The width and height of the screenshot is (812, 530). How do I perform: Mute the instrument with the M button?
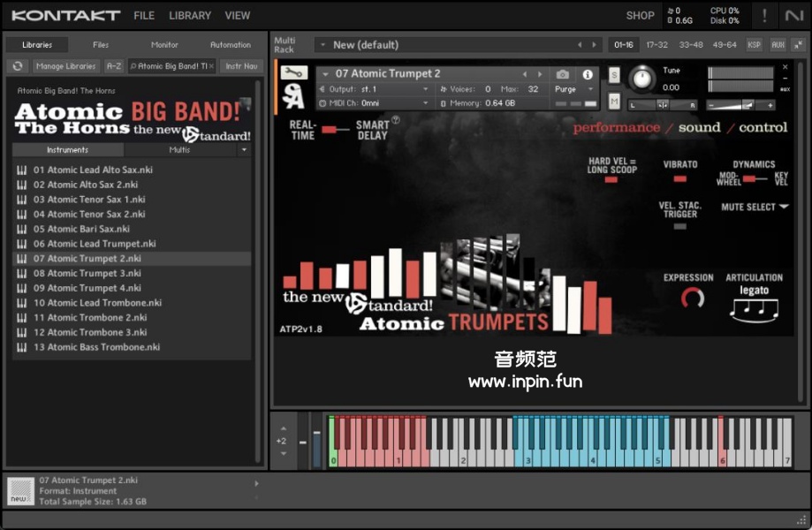614,101
